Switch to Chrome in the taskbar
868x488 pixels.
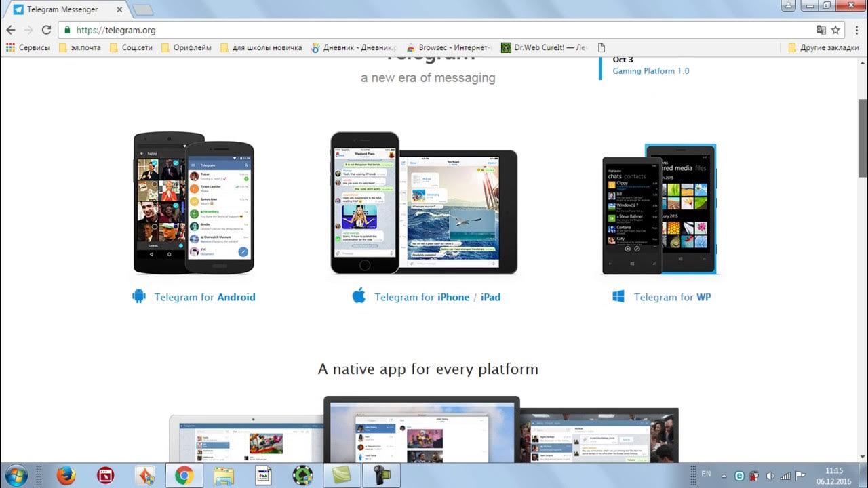[x=184, y=476]
